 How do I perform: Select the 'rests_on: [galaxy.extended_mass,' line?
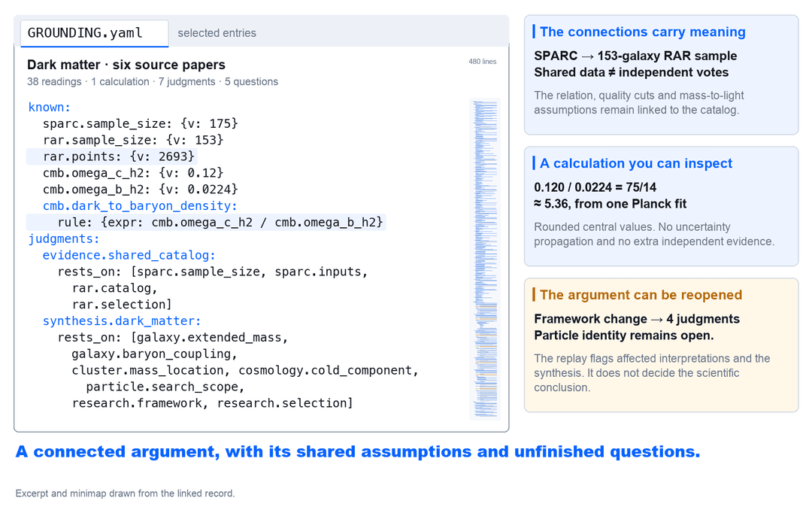172,338
